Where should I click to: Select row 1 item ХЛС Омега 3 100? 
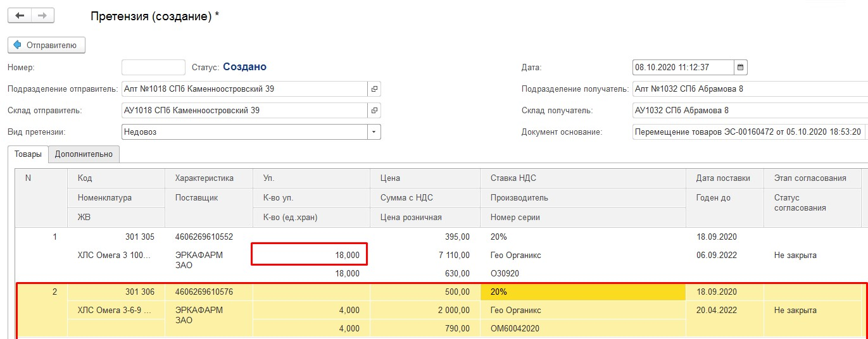click(115, 256)
